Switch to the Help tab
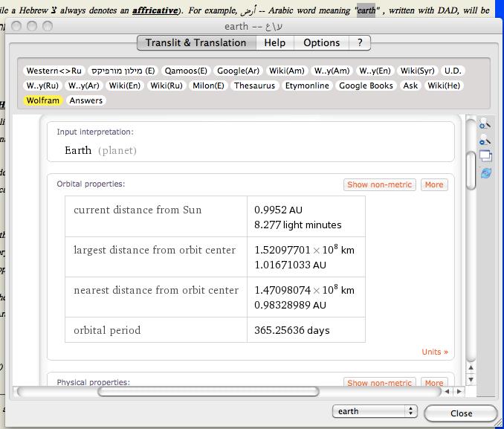The width and height of the screenshot is (504, 429). point(274,42)
